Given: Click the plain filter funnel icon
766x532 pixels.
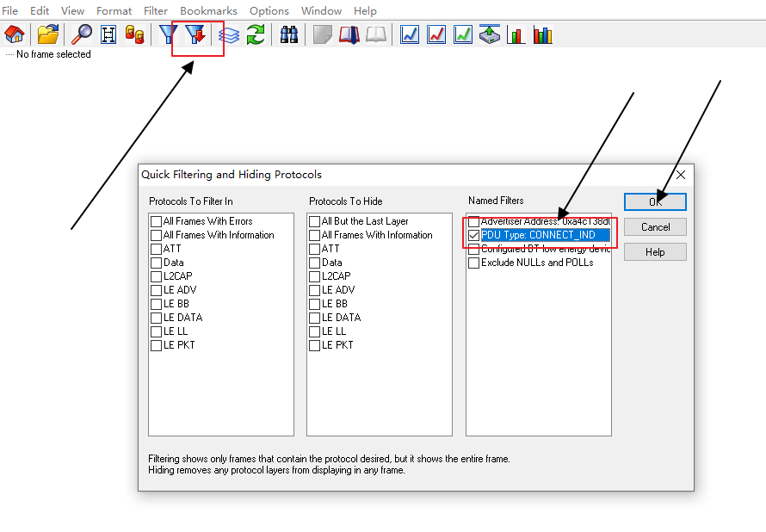Looking at the screenshot, I should tap(167, 34).
